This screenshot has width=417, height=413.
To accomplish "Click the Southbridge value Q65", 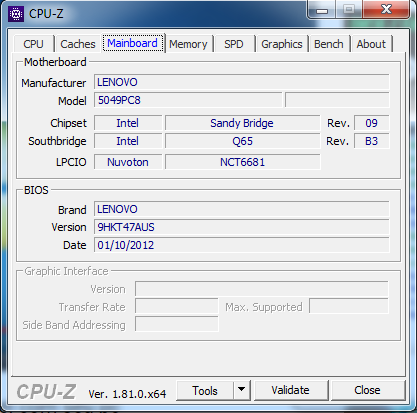I will (242, 141).
